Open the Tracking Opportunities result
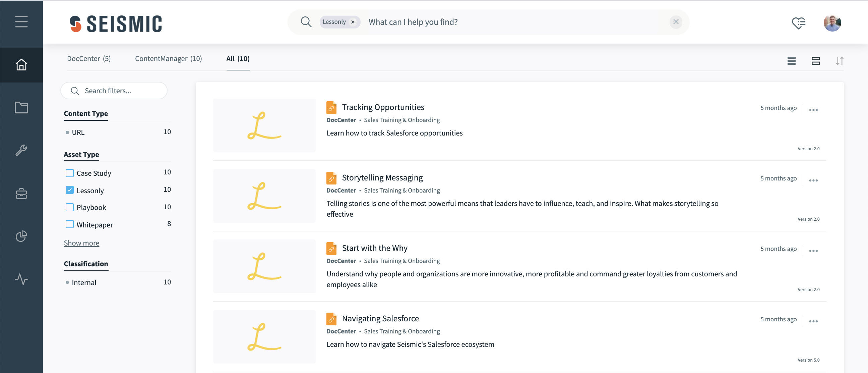The height and width of the screenshot is (373, 868). pos(383,107)
